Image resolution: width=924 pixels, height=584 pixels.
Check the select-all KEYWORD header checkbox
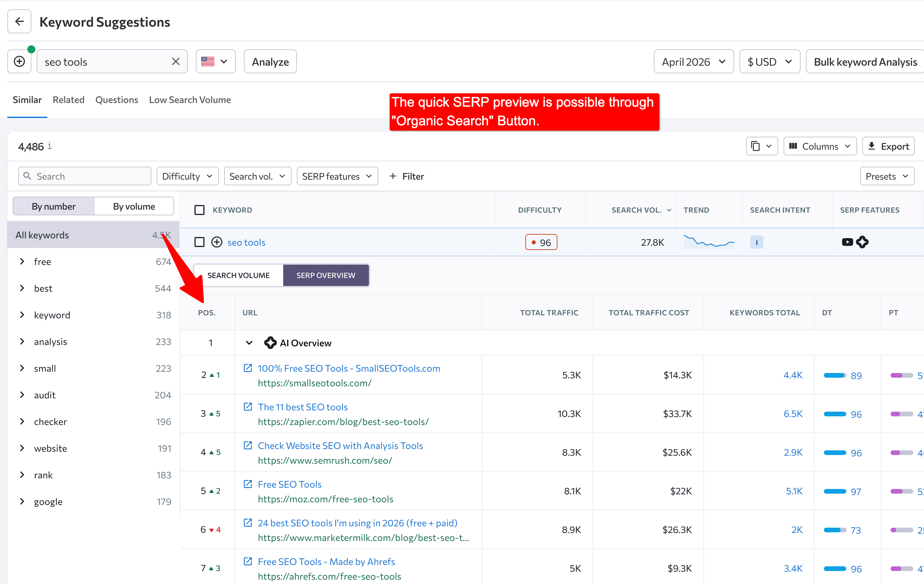tap(199, 210)
